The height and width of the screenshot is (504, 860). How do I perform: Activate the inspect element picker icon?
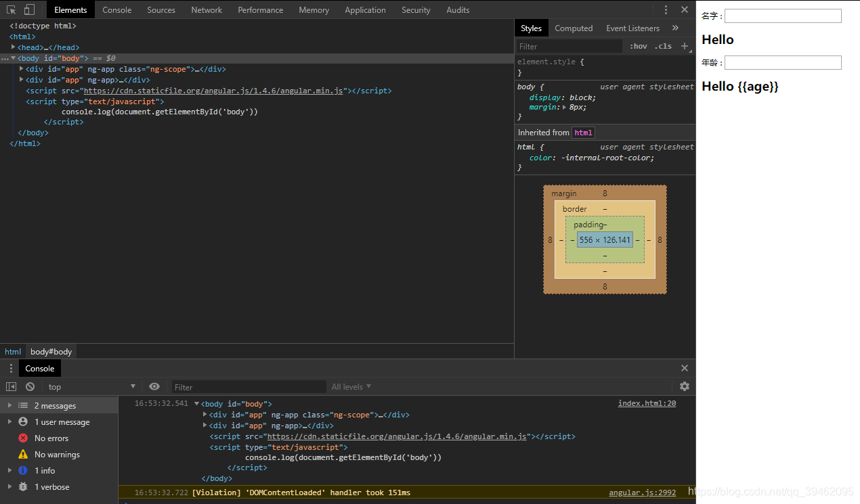[11, 9]
